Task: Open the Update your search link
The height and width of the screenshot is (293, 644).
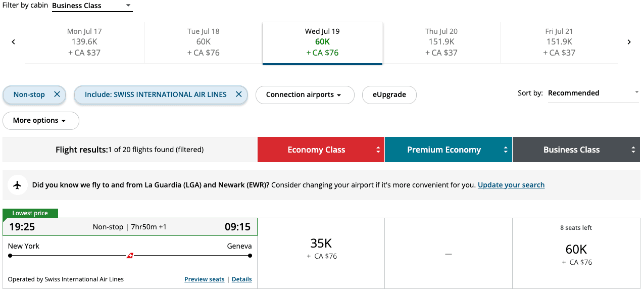Action: click(x=511, y=185)
